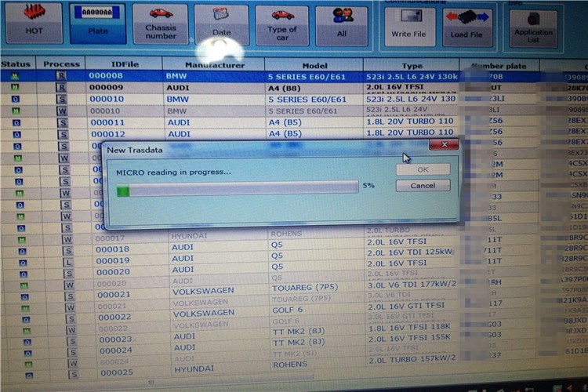This screenshot has height=392, width=588.
Task: Click GOLF 6 in row 000022
Action: coord(287,310)
